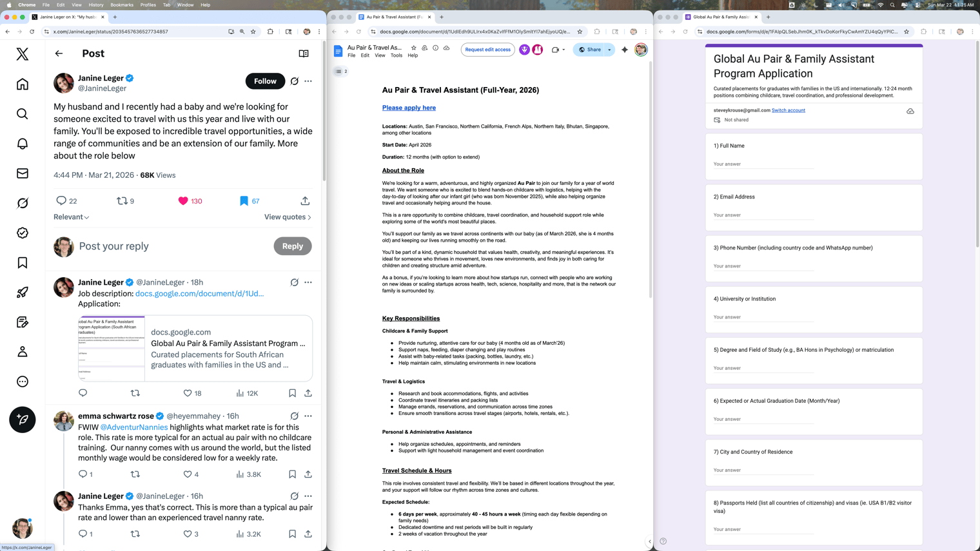980x551 pixels.
Task: Open the Share options dropdown arrow in Docs
Action: point(609,50)
